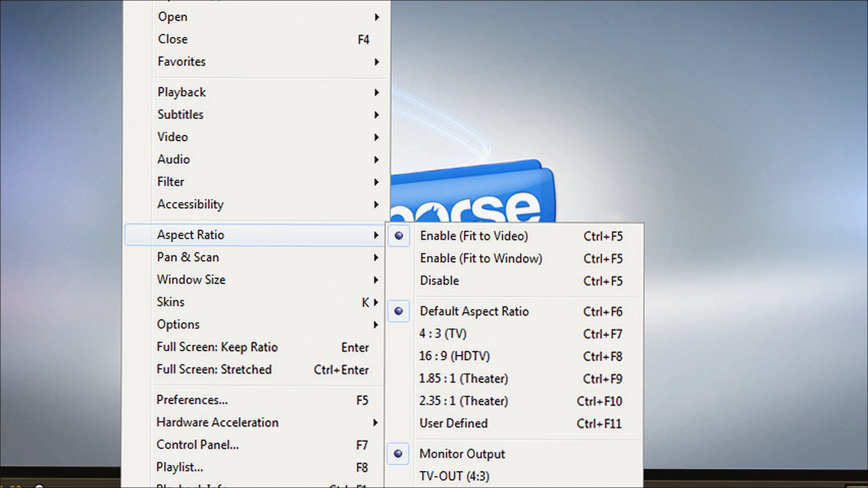Viewport: 868px width, 488px height.
Task: Open Playlist... menu item
Action: coord(255,467)
